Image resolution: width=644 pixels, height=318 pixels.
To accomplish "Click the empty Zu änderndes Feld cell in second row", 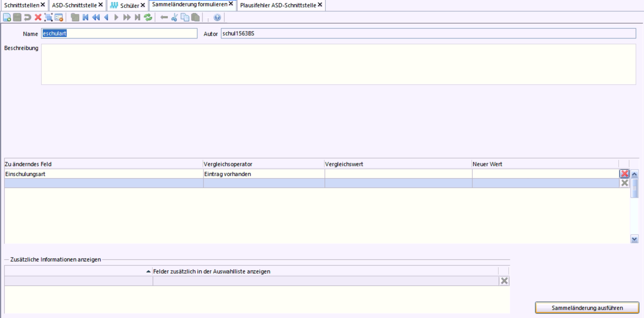I will tap(104, 183).
